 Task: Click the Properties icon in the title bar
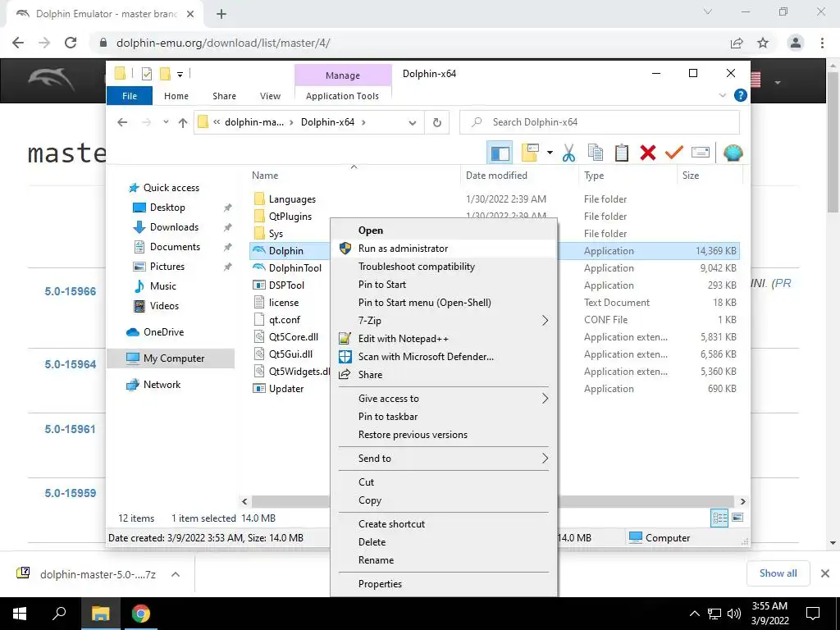[147, 74]
